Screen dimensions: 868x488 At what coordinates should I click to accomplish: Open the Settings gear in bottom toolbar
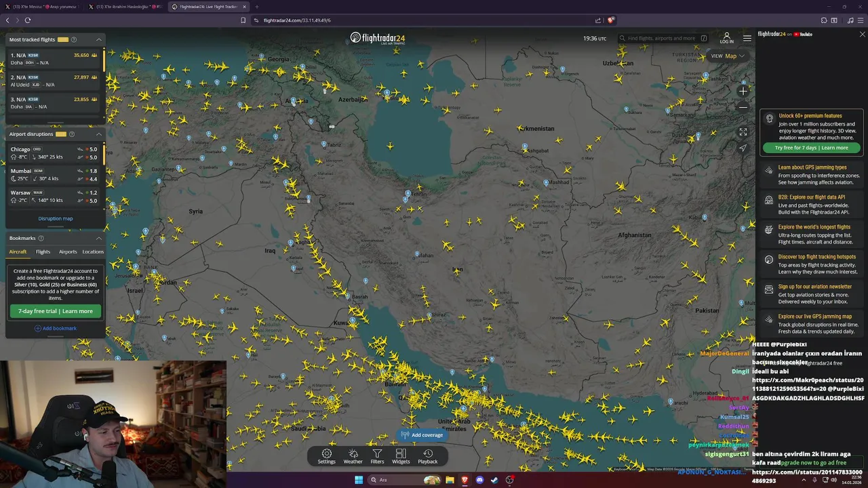(x=326, y=456)
